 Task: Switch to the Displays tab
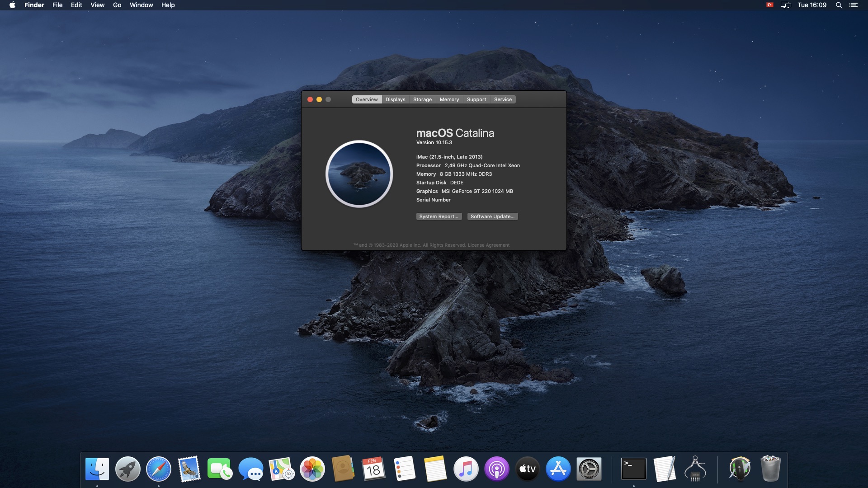tap(395, 99)
